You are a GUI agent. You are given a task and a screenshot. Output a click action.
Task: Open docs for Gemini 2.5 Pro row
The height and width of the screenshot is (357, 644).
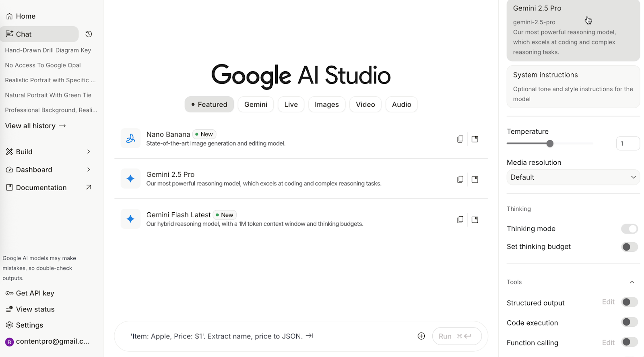(x=475, y=179)
